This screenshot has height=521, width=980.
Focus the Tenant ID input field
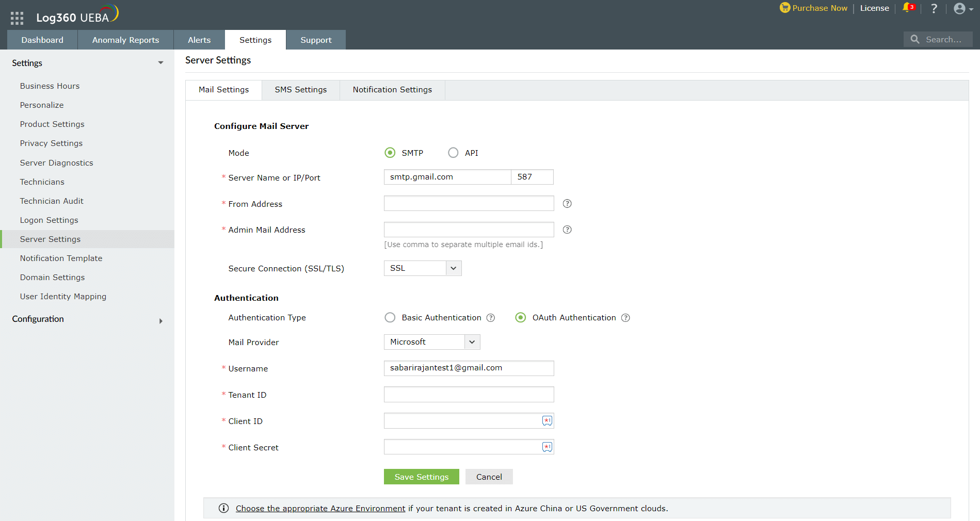point(469,395)
